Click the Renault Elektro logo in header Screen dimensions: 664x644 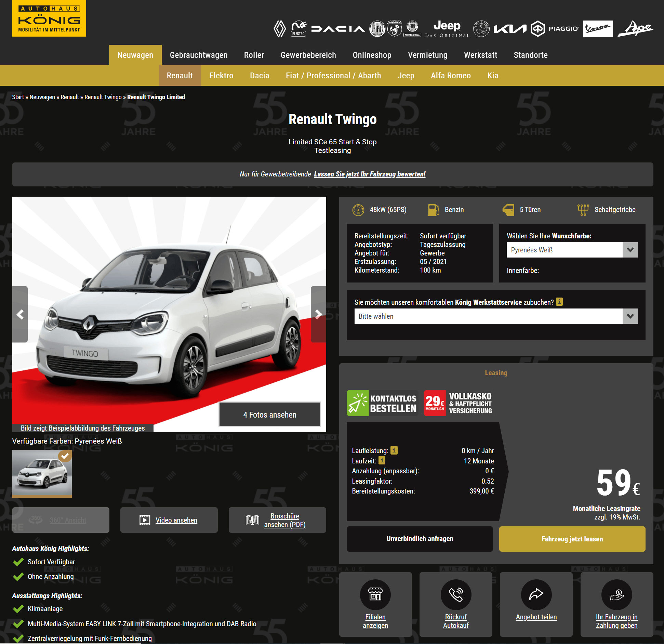[299, 29]
